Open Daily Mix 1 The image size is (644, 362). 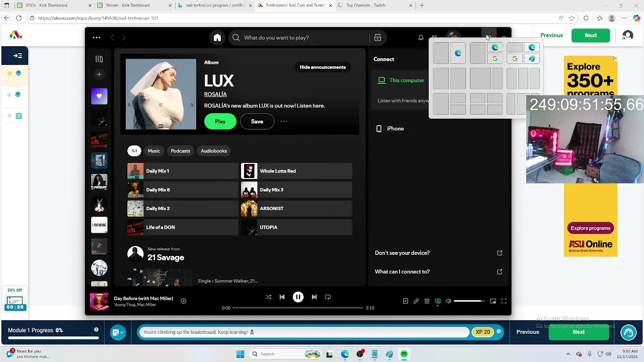[x=183, y=171]
